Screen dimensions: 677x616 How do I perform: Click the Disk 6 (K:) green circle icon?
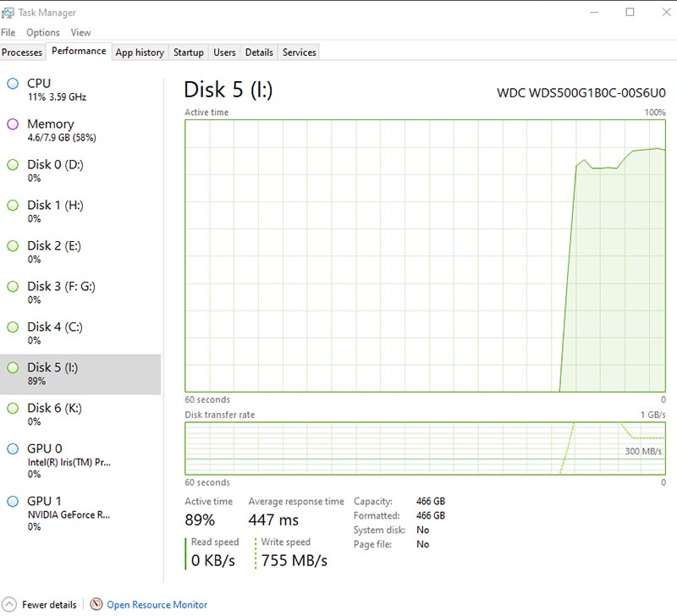click(x=13, y=408)
